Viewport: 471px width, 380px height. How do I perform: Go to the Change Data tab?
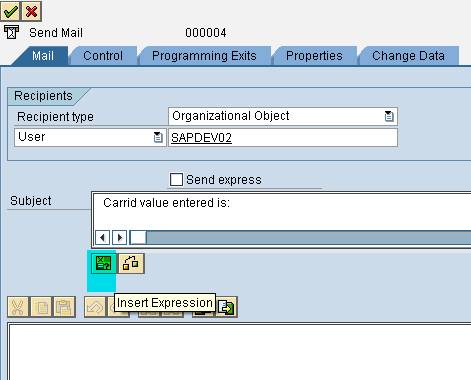(x=408, y=56)
